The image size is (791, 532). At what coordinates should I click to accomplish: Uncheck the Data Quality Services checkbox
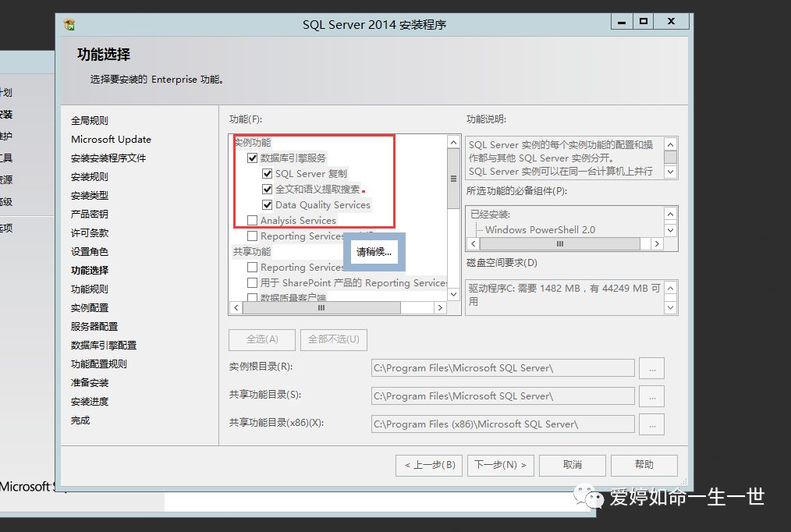[x=268, y=204]
